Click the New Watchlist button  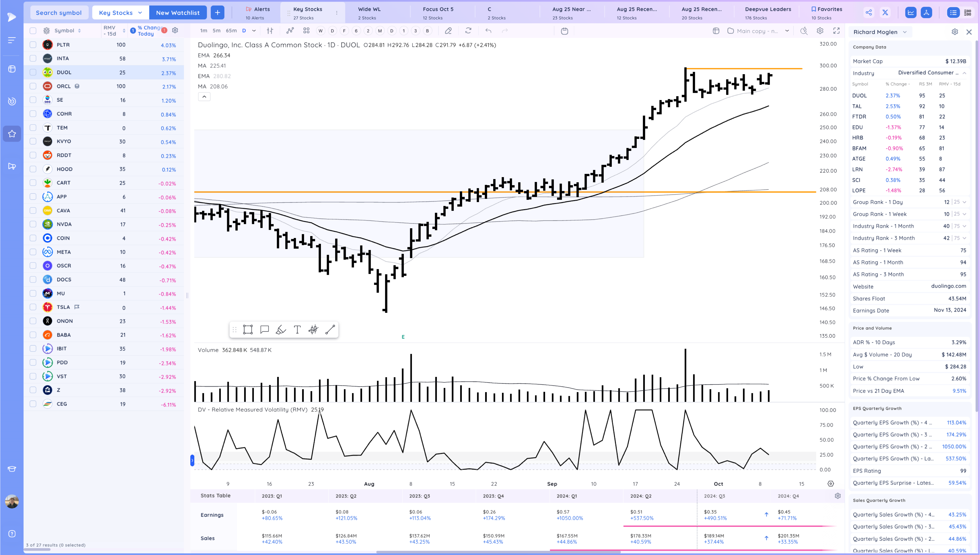tap(178, 12)
